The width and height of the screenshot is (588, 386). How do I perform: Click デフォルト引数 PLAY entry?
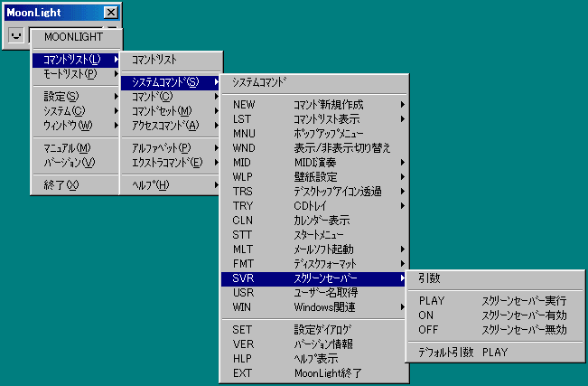pos(495,353)
